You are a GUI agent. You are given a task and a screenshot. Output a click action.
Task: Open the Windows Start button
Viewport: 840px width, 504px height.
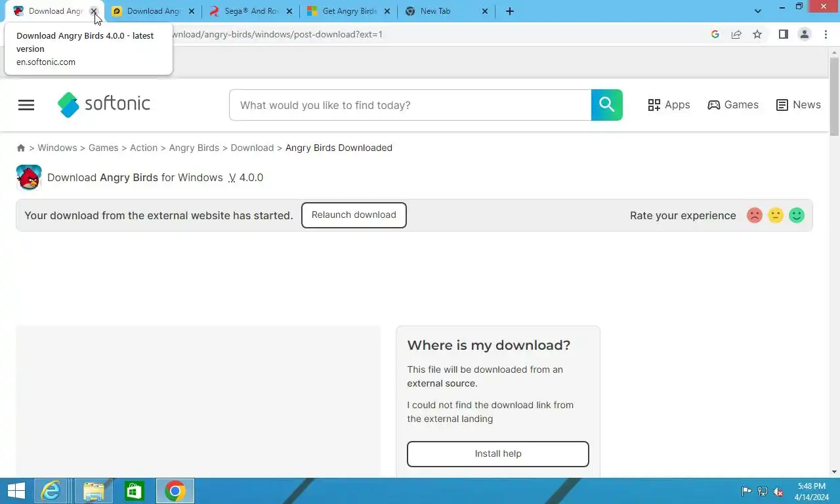[16, 491]
